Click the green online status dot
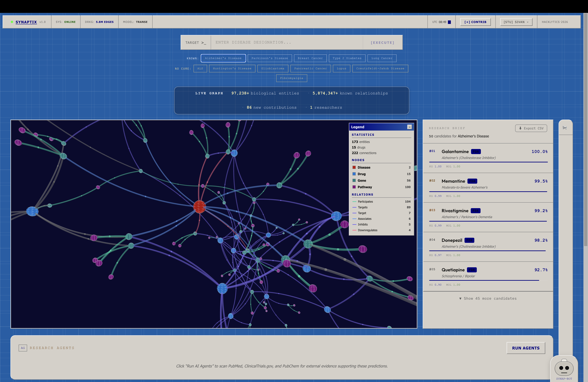This screenshot has height=382, width=588. pyautogui.click(x=12, y=22)
